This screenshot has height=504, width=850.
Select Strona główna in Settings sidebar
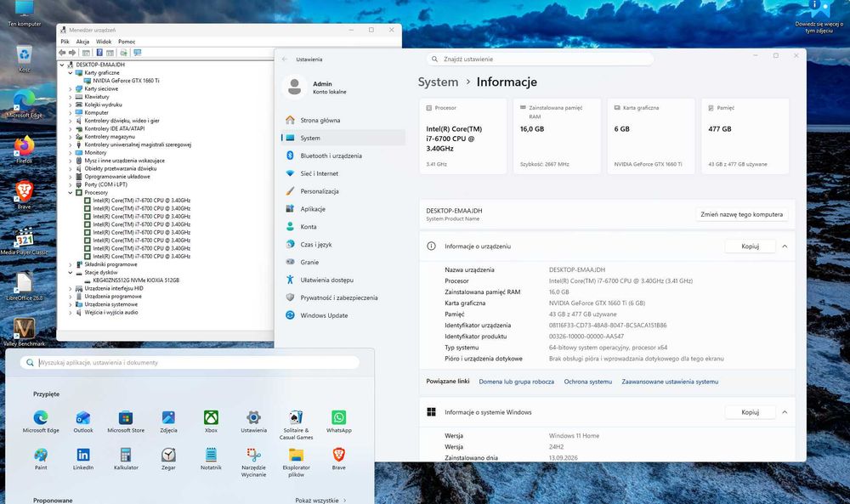(x=343, y=121)
